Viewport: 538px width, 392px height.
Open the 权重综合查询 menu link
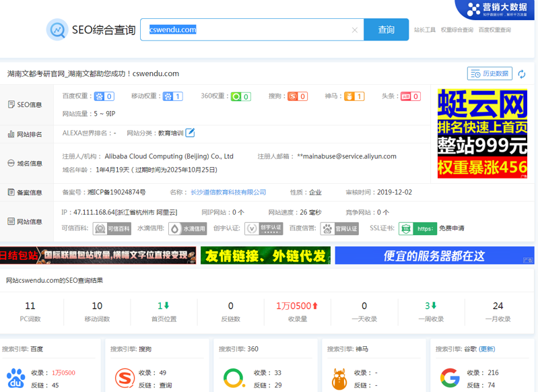click(457, 30)
